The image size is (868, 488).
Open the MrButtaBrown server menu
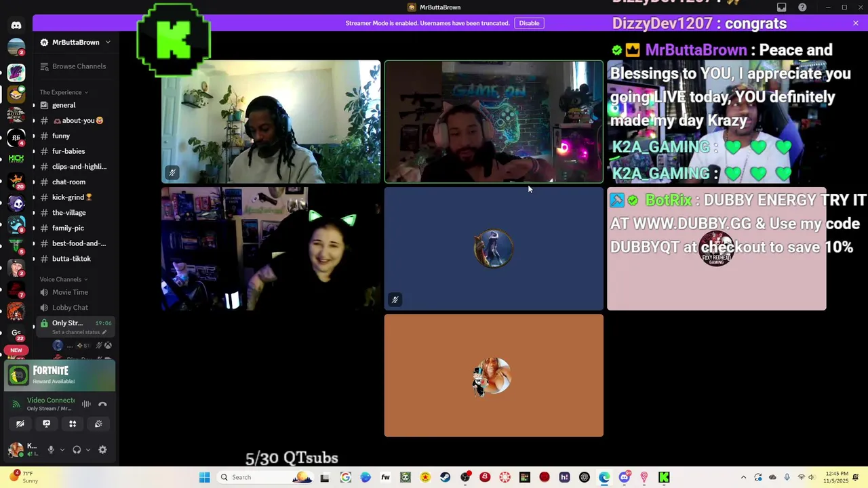coord(75,42)
